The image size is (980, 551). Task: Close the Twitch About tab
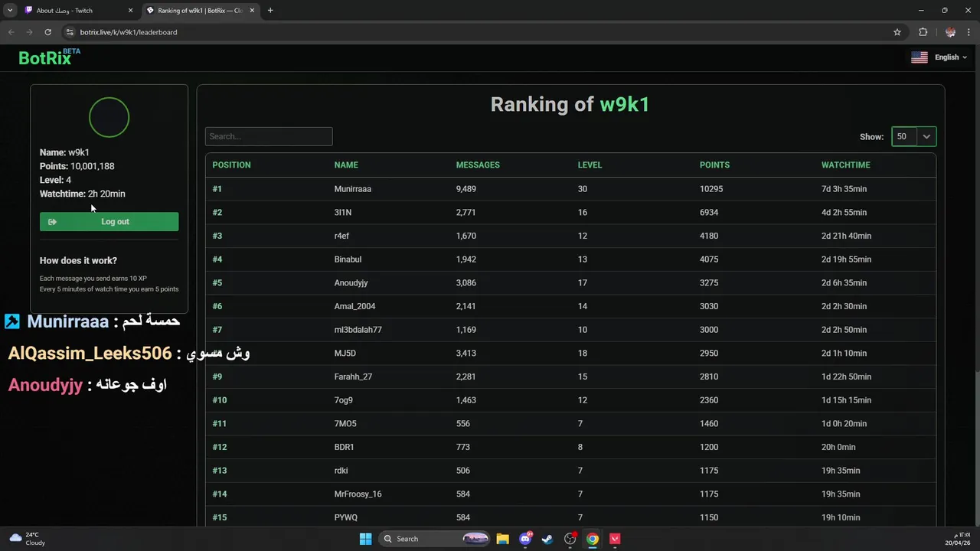(130, 11)
